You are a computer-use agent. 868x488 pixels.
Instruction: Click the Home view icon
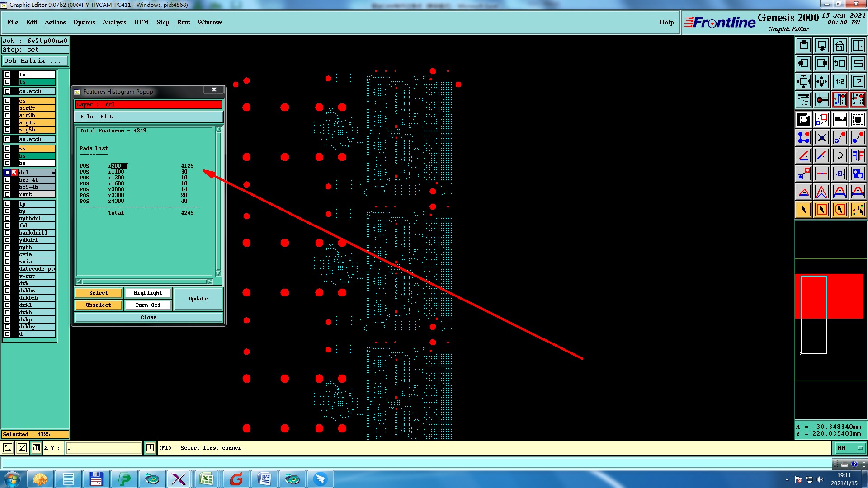click(840, 45)
